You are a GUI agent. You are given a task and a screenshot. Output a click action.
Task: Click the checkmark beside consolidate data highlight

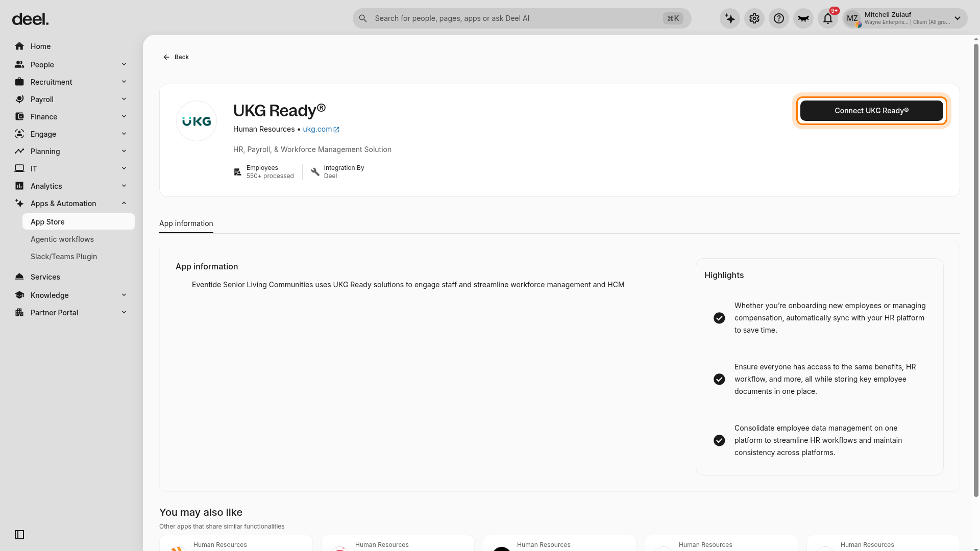pos(719,440)
